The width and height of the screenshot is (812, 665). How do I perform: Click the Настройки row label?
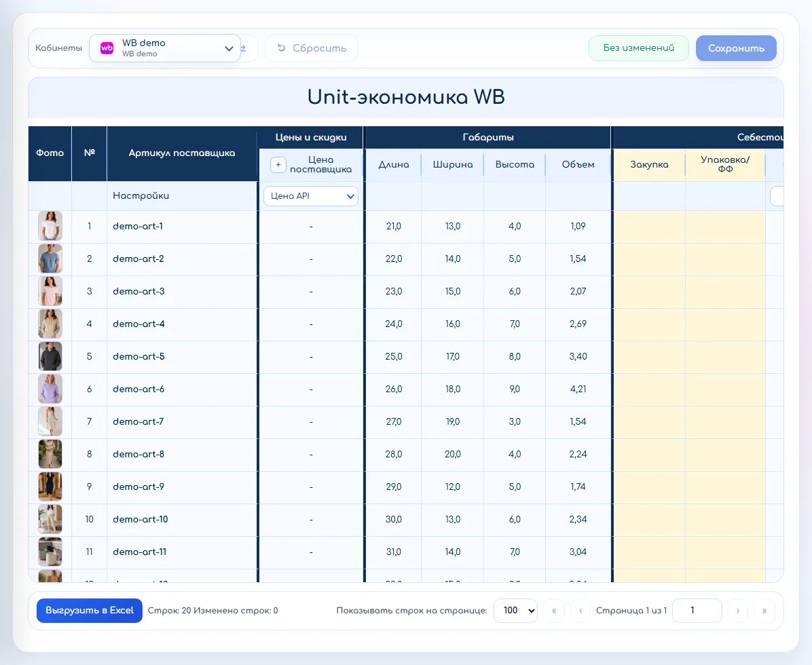(141, 195)
